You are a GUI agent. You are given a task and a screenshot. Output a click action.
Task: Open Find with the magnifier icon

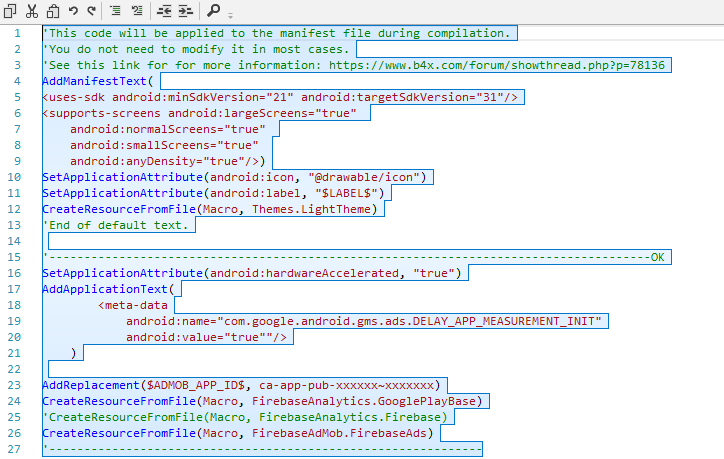[213, 10]
